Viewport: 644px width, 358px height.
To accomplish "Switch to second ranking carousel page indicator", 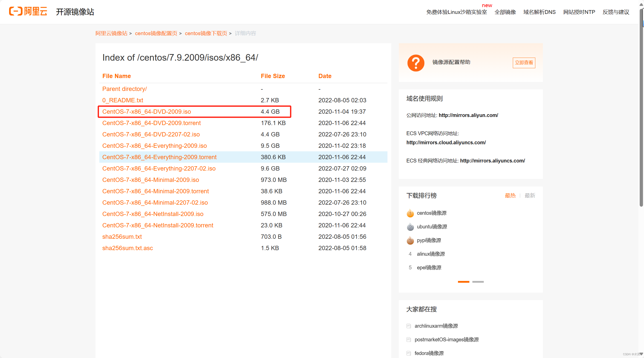I will [478, 282].
